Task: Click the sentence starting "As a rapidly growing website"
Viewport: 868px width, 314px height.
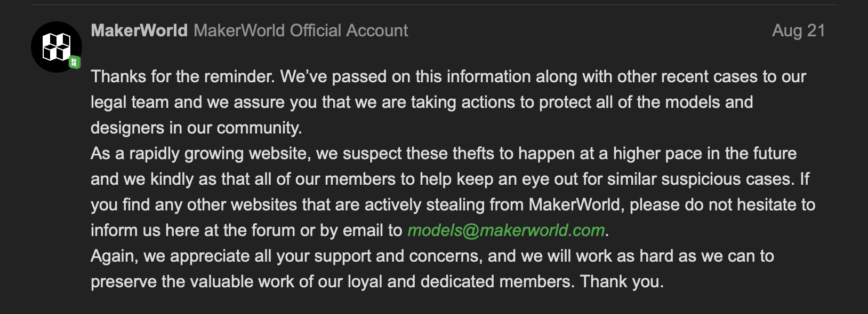Action: coord(200,153)
